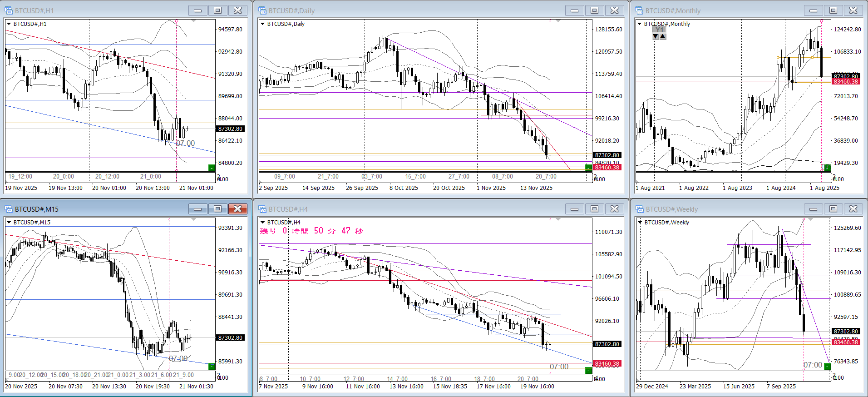
Task: Click the green minus box in M15 chart
Action: pyautogui.click(x=212, y=367)
